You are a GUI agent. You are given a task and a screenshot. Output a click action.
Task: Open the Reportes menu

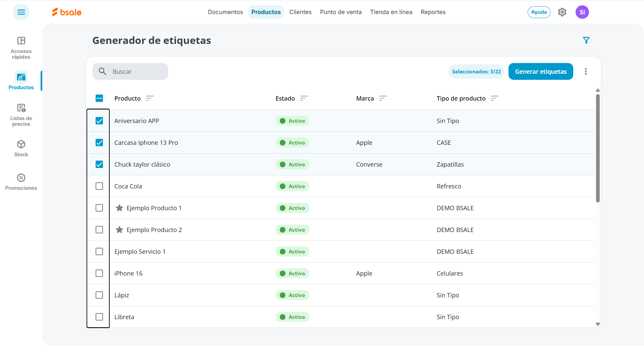point(433,12)
